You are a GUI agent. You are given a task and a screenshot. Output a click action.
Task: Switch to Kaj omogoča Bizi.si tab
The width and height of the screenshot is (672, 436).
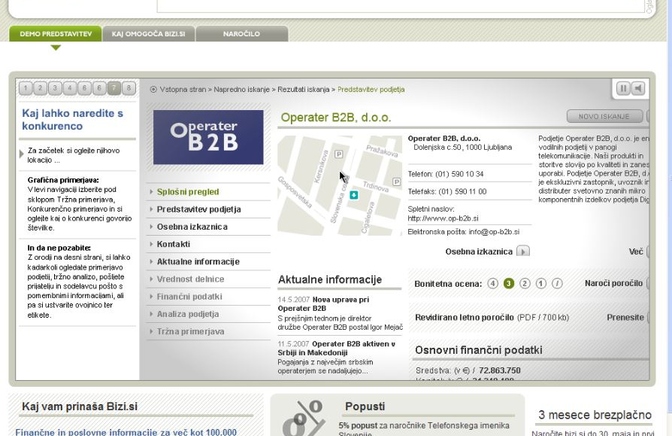click(149, 34)
